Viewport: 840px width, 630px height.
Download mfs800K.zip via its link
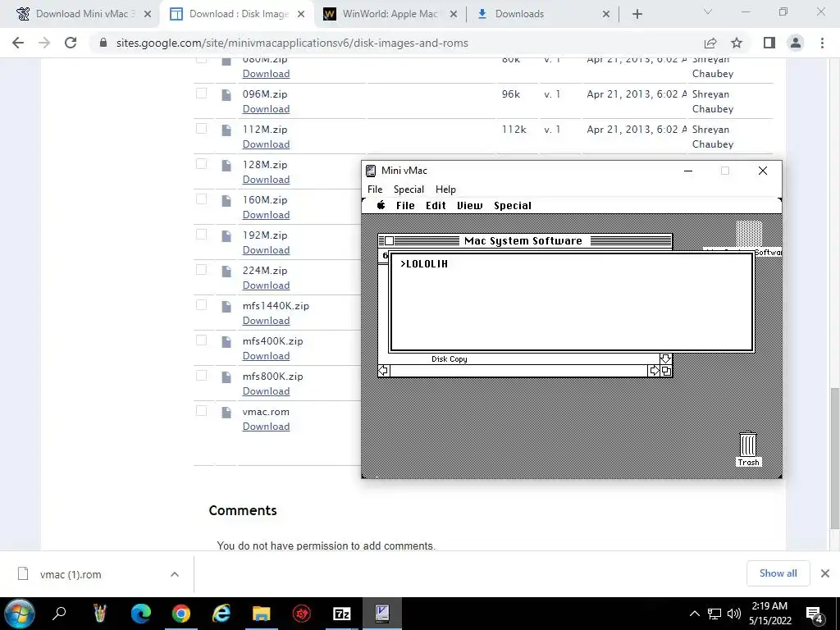(x=266, y=391)
